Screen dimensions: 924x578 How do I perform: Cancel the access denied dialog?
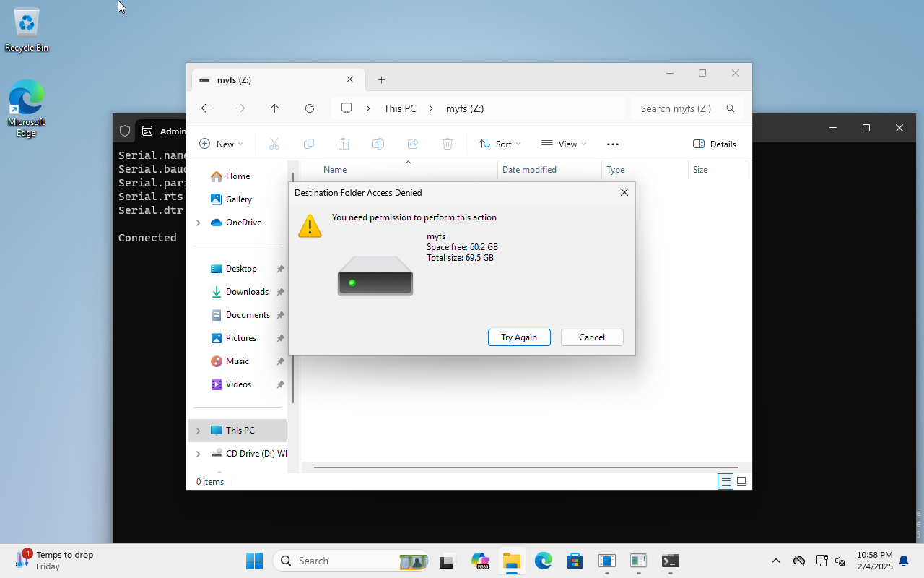tap(592, 337)
